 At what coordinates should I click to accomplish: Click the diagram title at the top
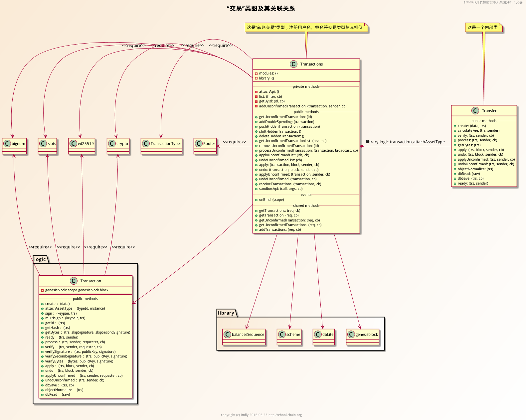[261, 9]
